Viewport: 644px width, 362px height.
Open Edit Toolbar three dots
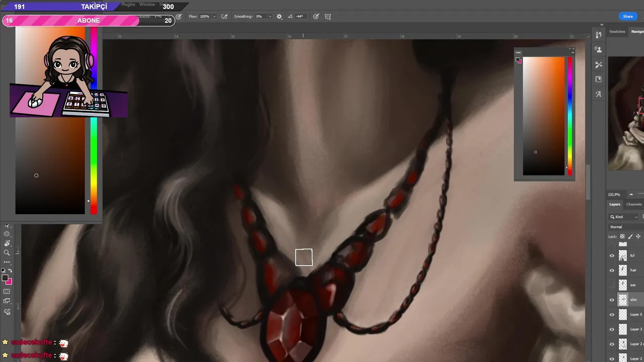point(7,262)
